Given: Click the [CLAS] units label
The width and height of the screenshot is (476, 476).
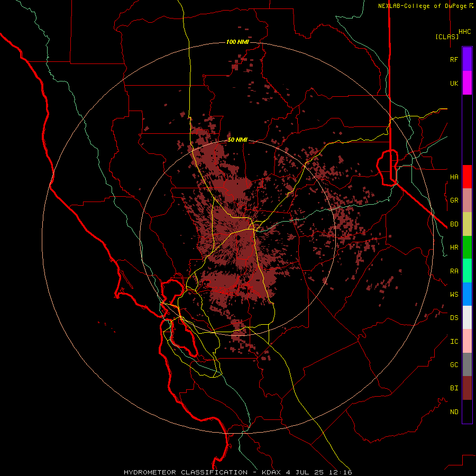Looking at the screenshot, I should tap(447, 36).
